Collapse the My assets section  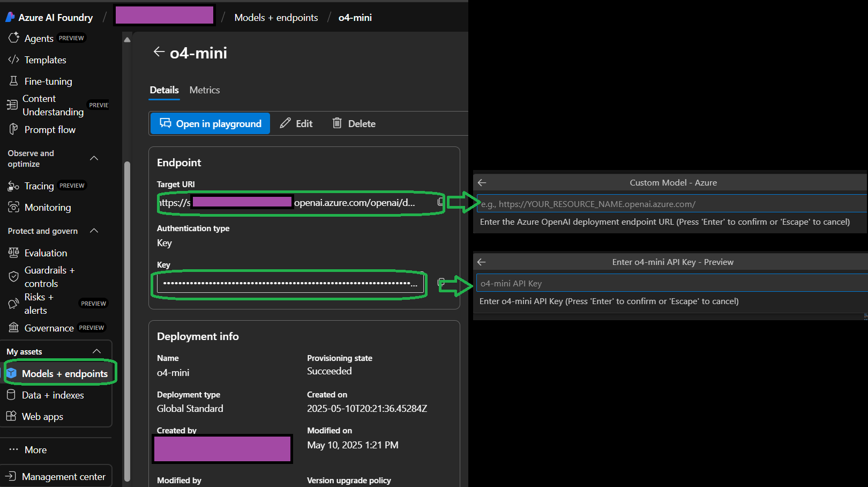97,351
